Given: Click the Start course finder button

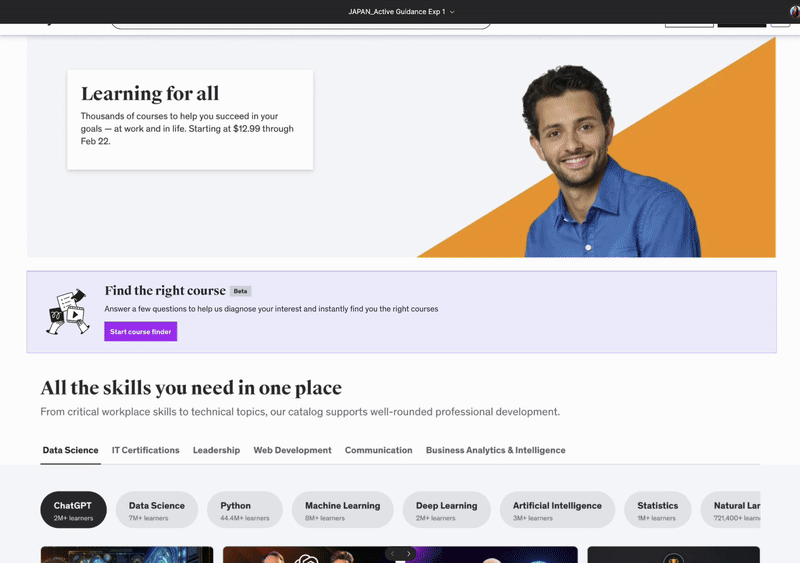Looking at the screenshot, I should pos(140,331).
